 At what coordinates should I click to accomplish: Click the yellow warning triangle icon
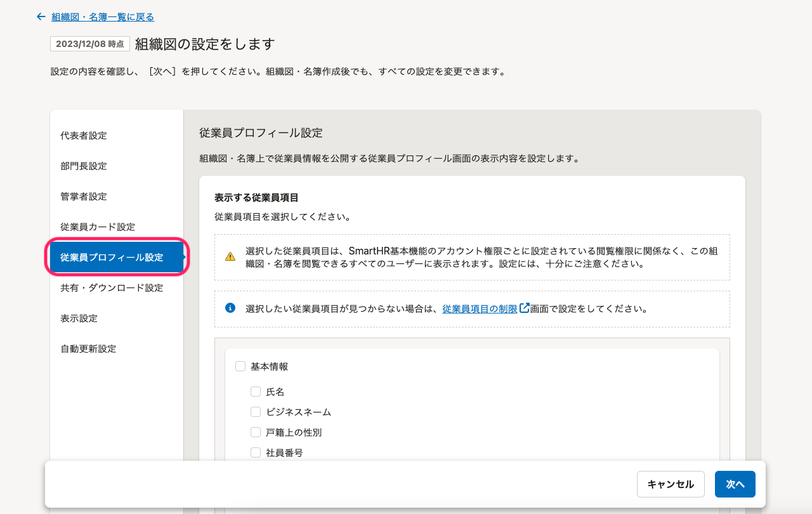230,257
